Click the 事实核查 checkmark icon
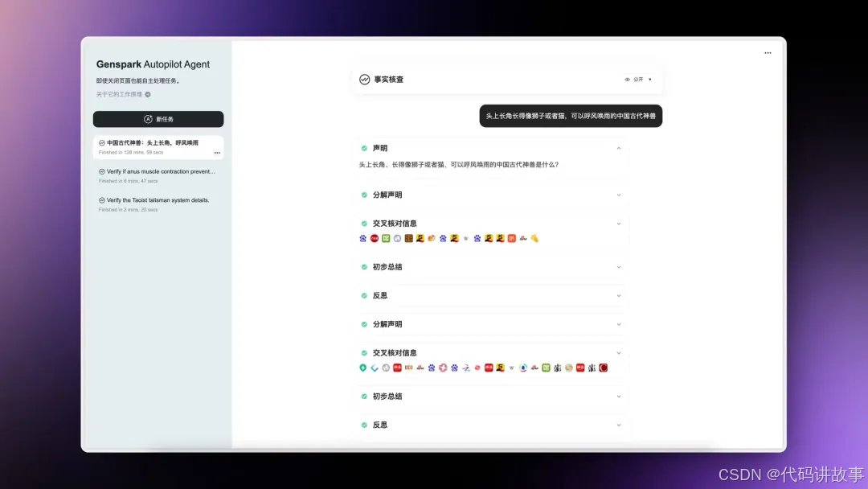Screen dimensions: 868x489 [x=364, y=80]
